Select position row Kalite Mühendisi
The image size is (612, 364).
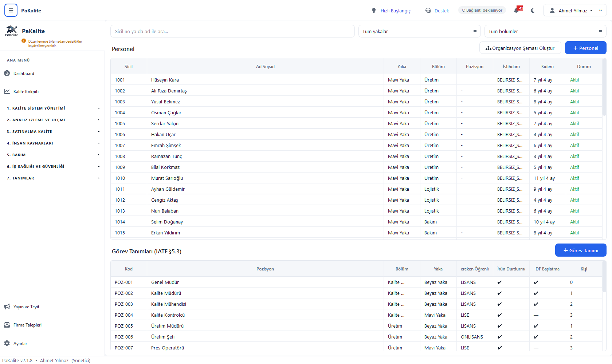356,304
